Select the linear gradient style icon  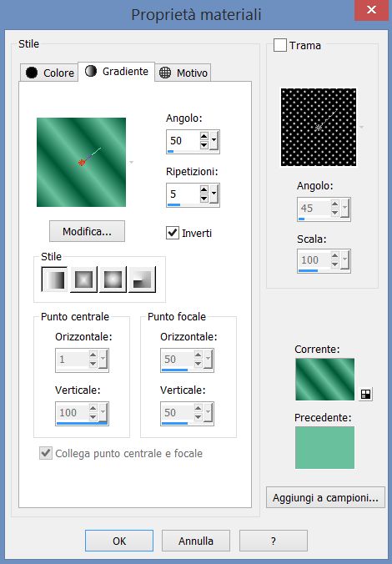click(x=55, y=279)
